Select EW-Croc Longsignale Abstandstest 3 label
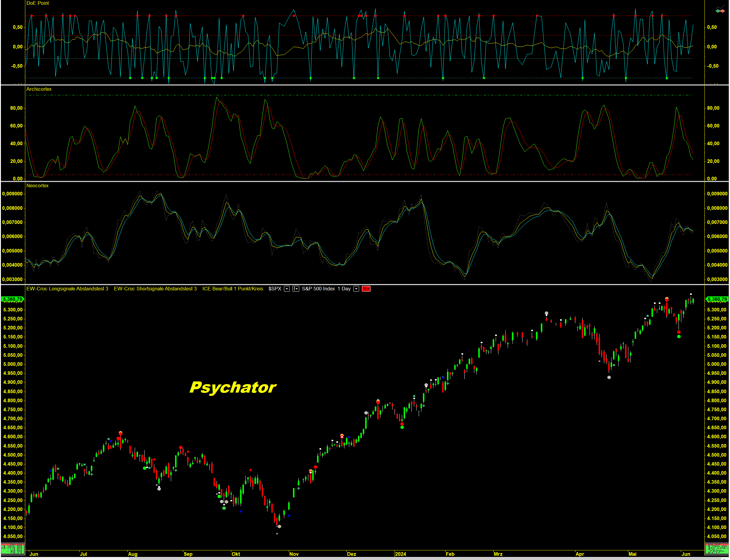This screenshot has width=730, height=560. pos(67,289)
